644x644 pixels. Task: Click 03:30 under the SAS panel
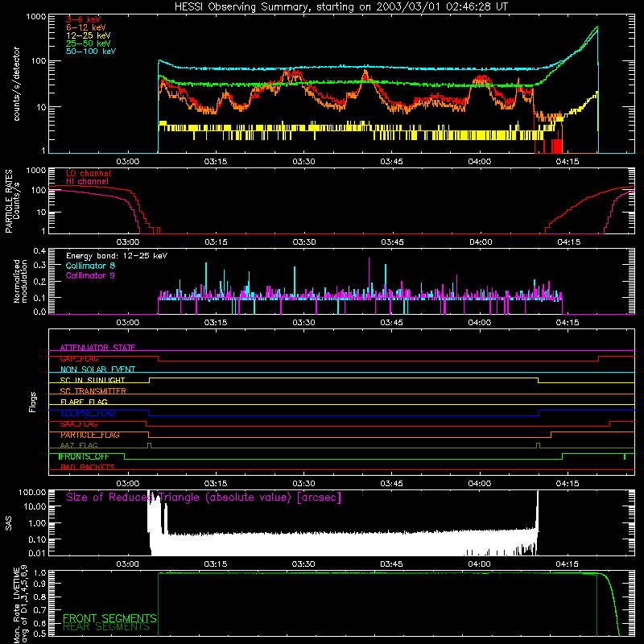click(303, 564)
